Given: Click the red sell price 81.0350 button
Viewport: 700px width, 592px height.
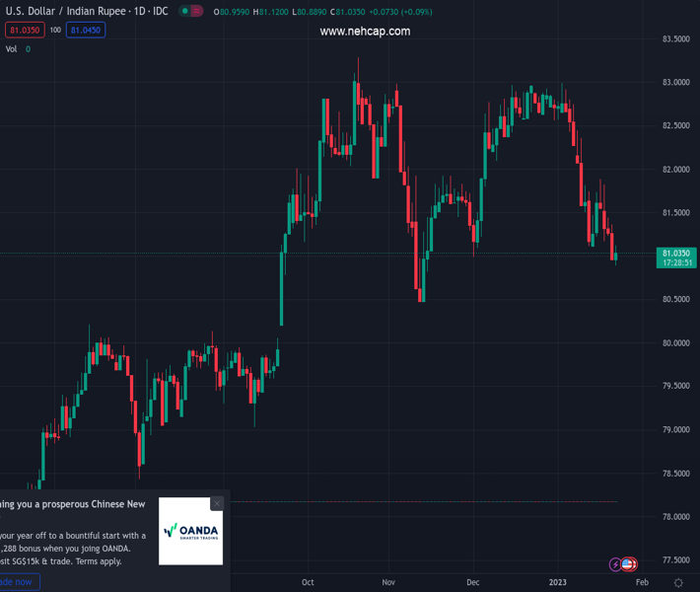Looking at the screenshot, I should click(22, 30).
